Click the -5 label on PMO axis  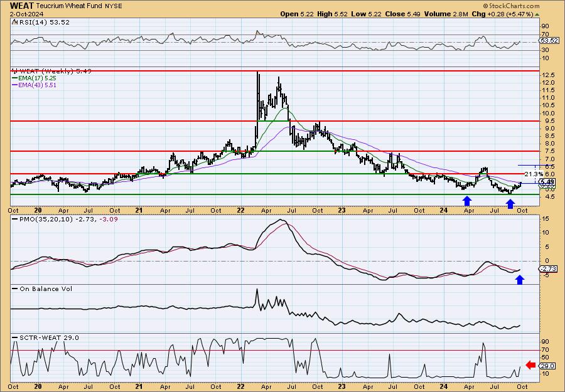point(546,275)
